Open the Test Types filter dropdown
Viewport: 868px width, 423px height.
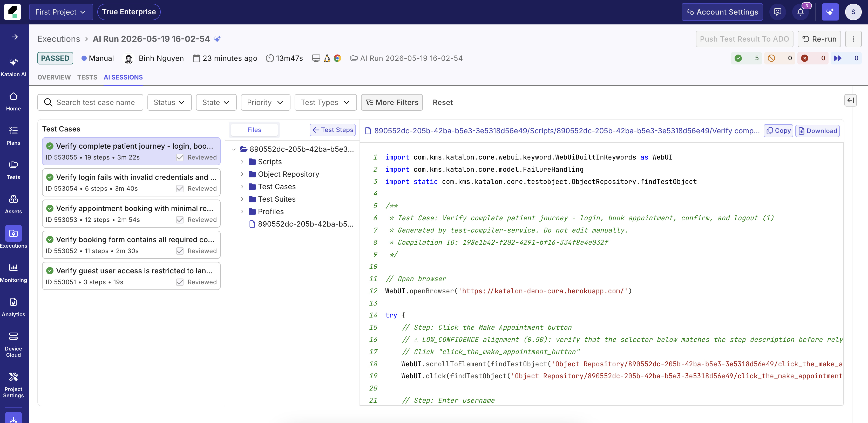pyautogui.click(x=325, y=103)
